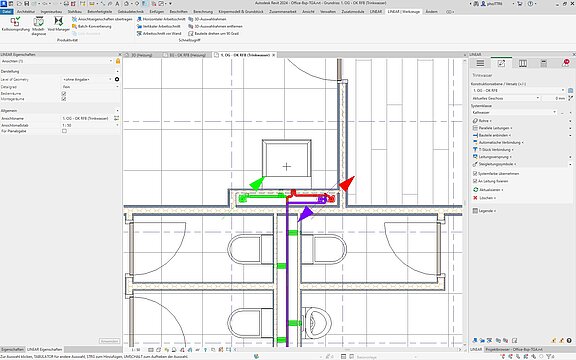576x360 pixels.
Task: Click the icon beside Konstruktionsebene dropdown
Action: click(x=570, y=90)
